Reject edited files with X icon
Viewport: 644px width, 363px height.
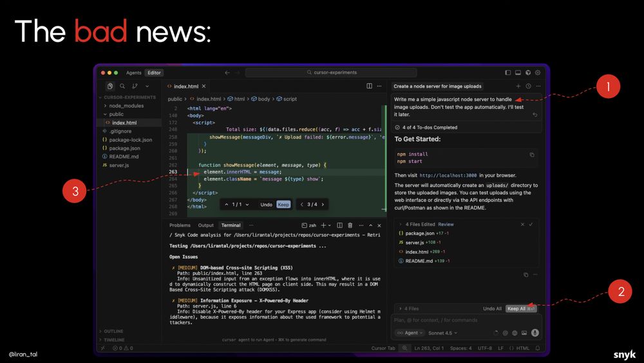click(522, 224)
